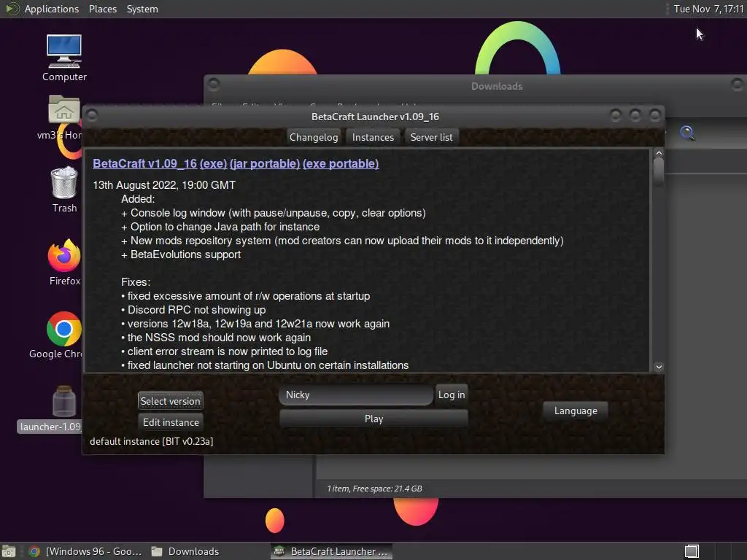Image resolution: width=747 pixels, height=560 pixels.
Task: Switch to BetaCraft Launcher taskbar item
Action: [x=331, y=551]
